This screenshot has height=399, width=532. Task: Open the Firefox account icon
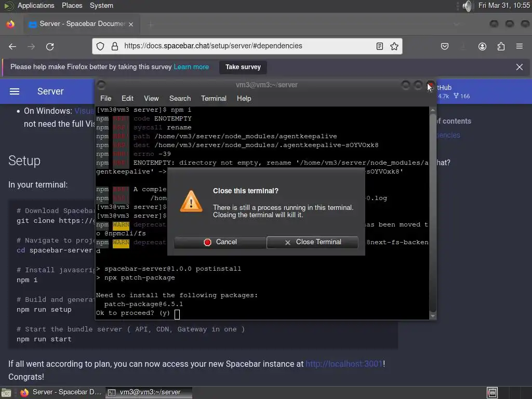[x=482, y=46]
